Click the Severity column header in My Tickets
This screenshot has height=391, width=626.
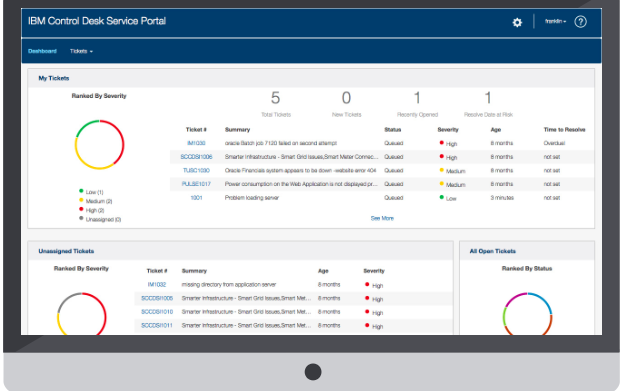tap(448, 129)
